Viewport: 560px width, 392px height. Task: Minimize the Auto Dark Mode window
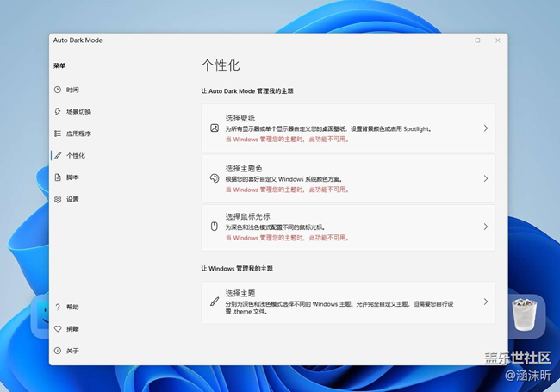[x=457, y=40]
